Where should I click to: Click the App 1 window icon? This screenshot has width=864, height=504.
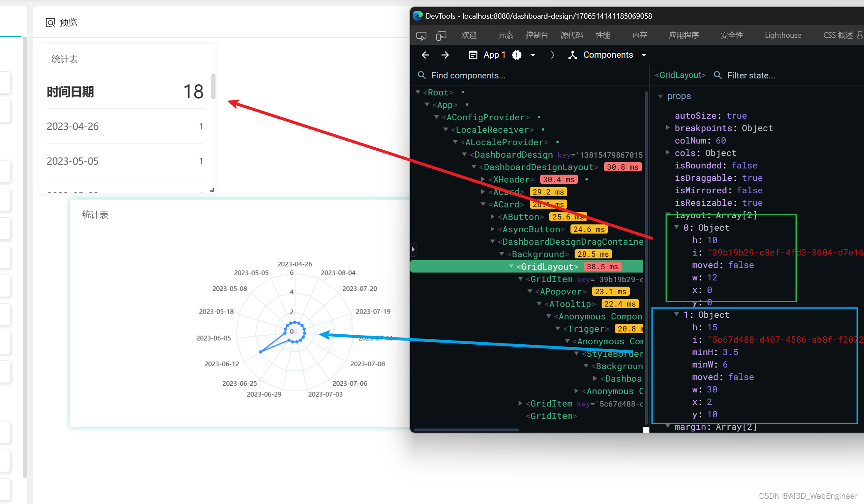click(x=473, y=55)
